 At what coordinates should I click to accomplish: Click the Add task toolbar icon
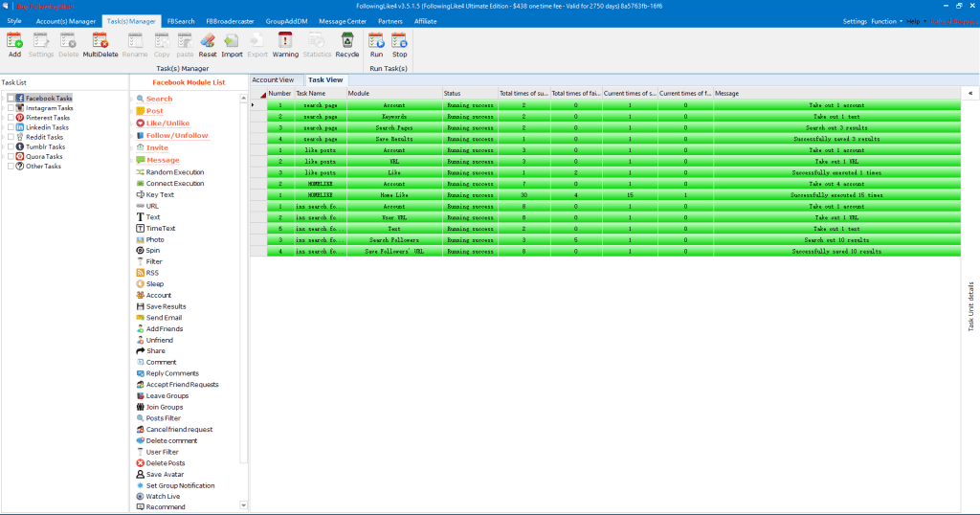13,44
